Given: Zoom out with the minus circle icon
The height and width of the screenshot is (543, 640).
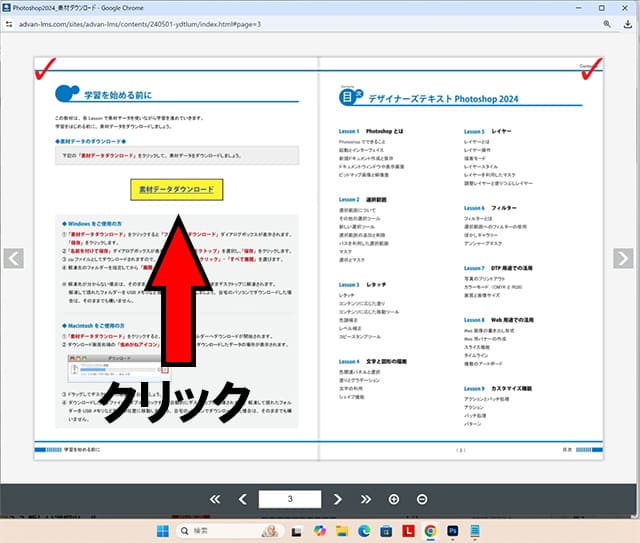Looking at the screenshot, I should 422,499.
